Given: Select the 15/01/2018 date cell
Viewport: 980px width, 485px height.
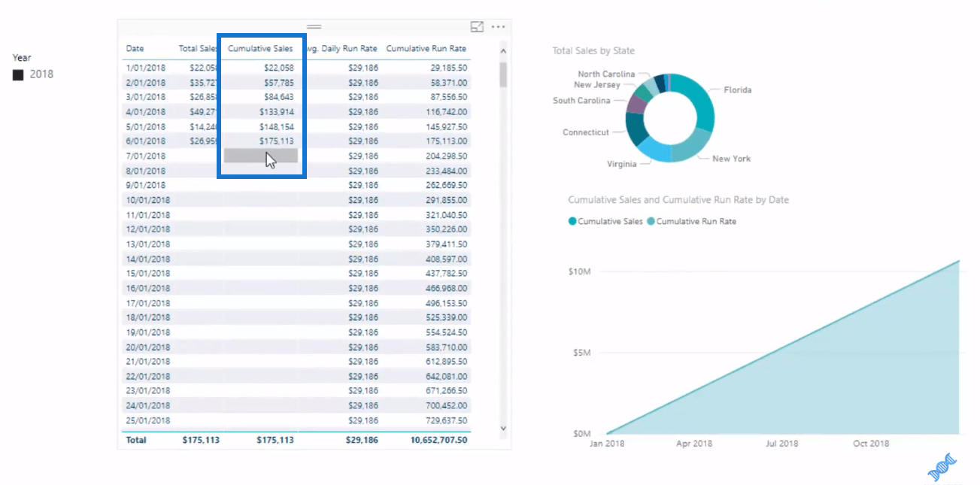Looking at the screenshot, I should (x=148, y=274).
